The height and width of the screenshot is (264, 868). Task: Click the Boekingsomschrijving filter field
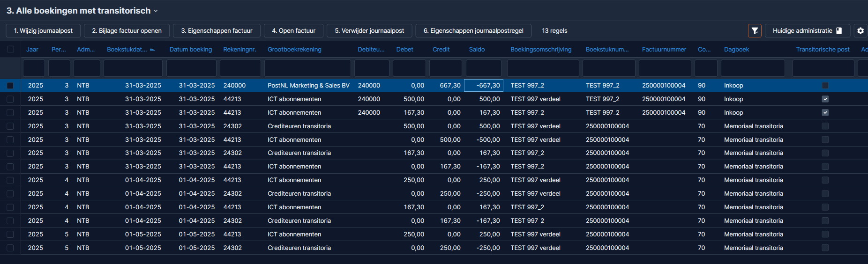tap(543, 68)
